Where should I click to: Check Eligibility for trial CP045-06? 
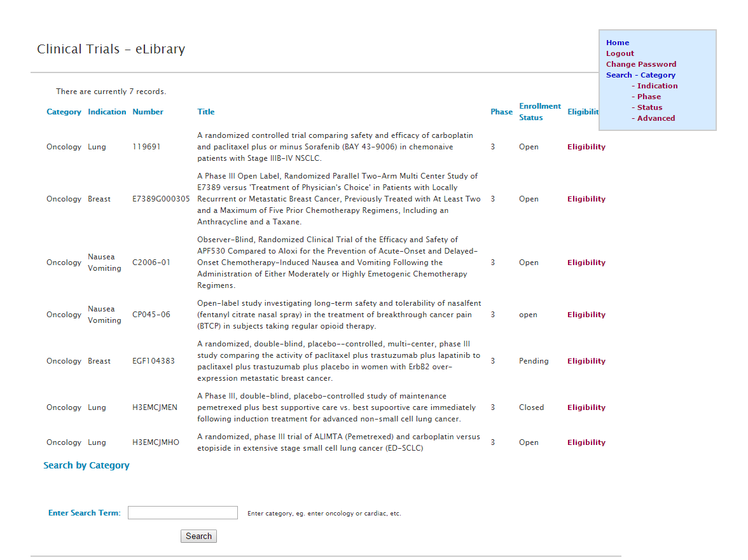[x=586, y=315]
